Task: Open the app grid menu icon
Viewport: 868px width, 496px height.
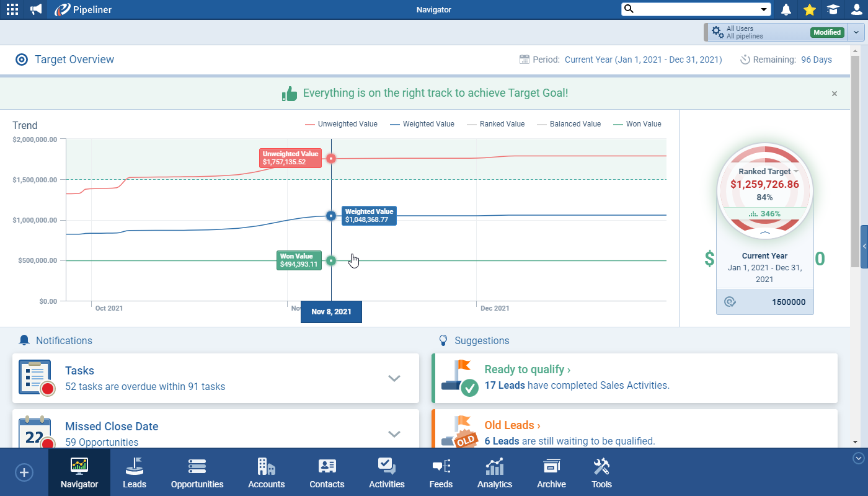Action: tap(12, 9)
